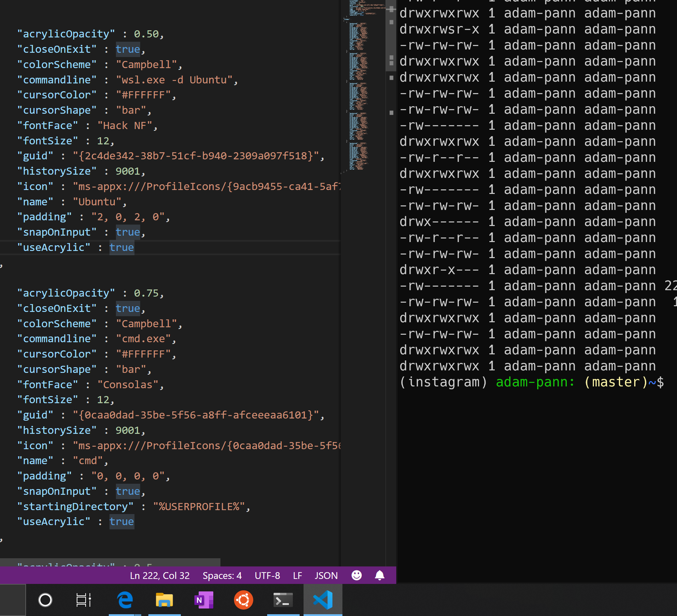Change line endings via the LF indicator
The image size is (677, 616).
[x=297, y=575]
